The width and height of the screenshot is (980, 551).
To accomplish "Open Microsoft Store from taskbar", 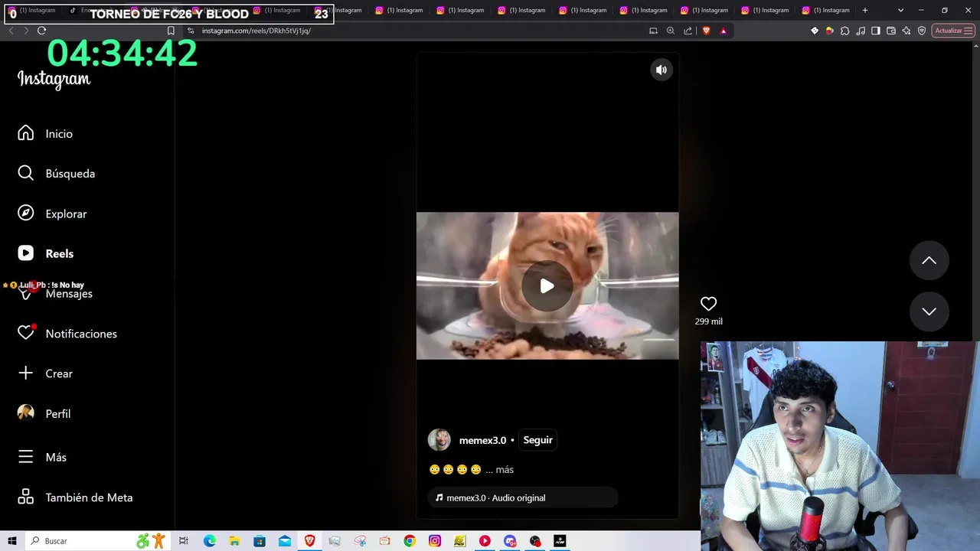I will click(260, 541).
